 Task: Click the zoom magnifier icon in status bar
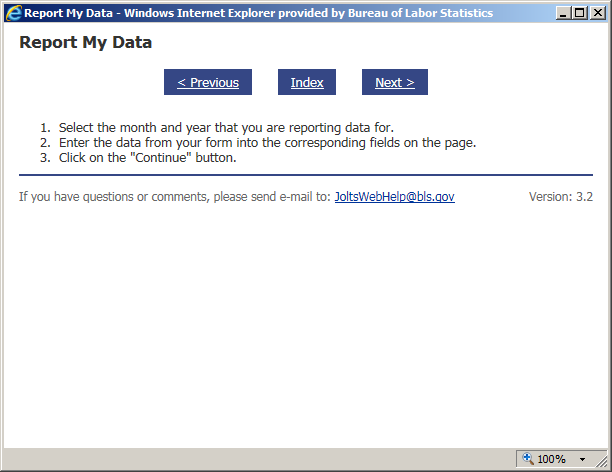tap(528, 458)
